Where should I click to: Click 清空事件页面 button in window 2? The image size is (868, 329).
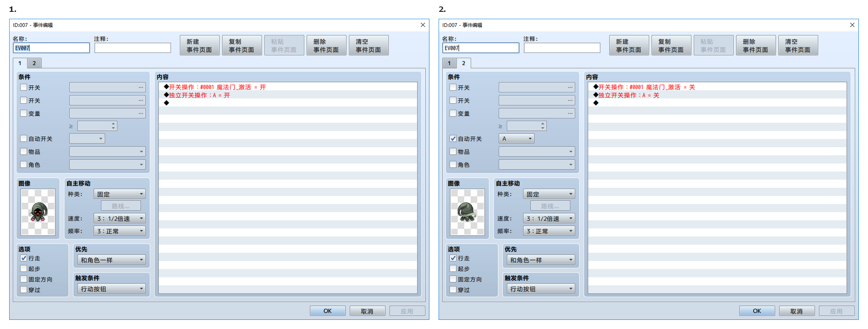coord(798,45)
